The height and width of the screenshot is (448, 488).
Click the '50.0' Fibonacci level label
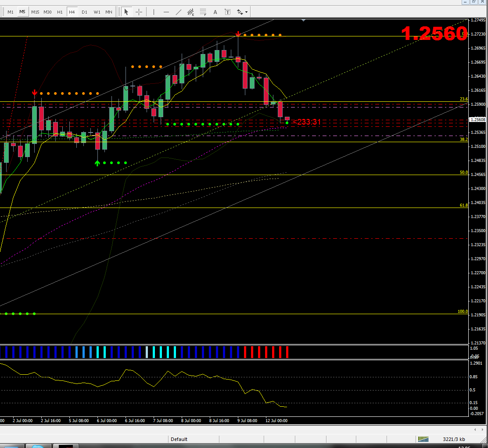point(464,172)
